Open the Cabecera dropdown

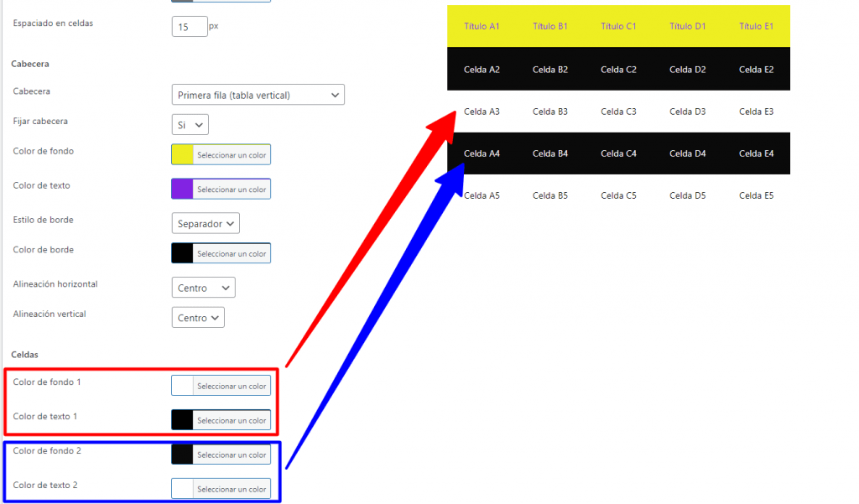click(258, 95)
